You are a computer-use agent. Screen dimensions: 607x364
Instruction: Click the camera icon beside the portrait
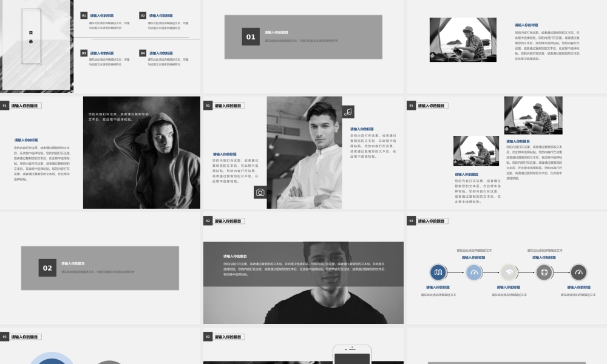click(260, 192)
